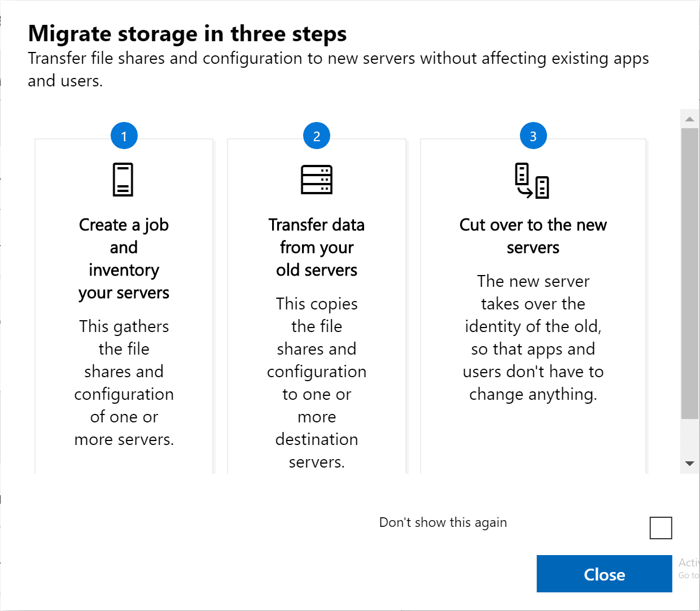Click the Migrate storage heading
Viewport: 700px width, 611px height.
coord(187,33)
